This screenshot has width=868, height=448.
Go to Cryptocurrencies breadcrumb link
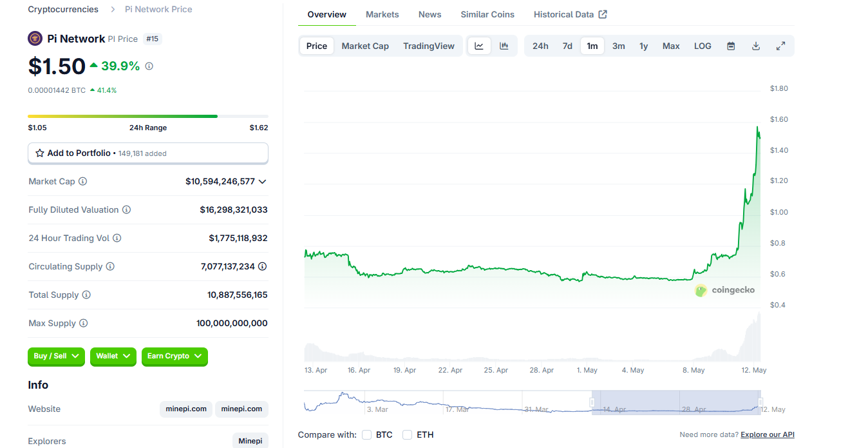pyautogui.click(x=63, y=10)
